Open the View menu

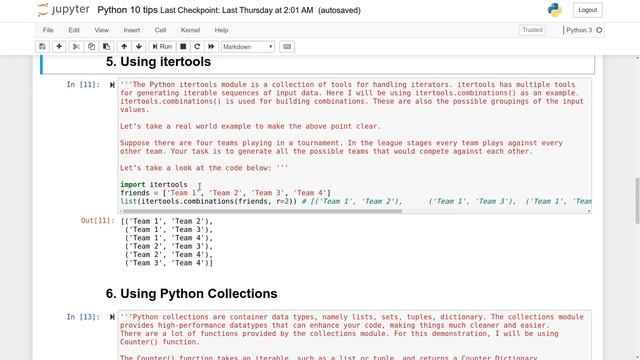pos(102,30)
